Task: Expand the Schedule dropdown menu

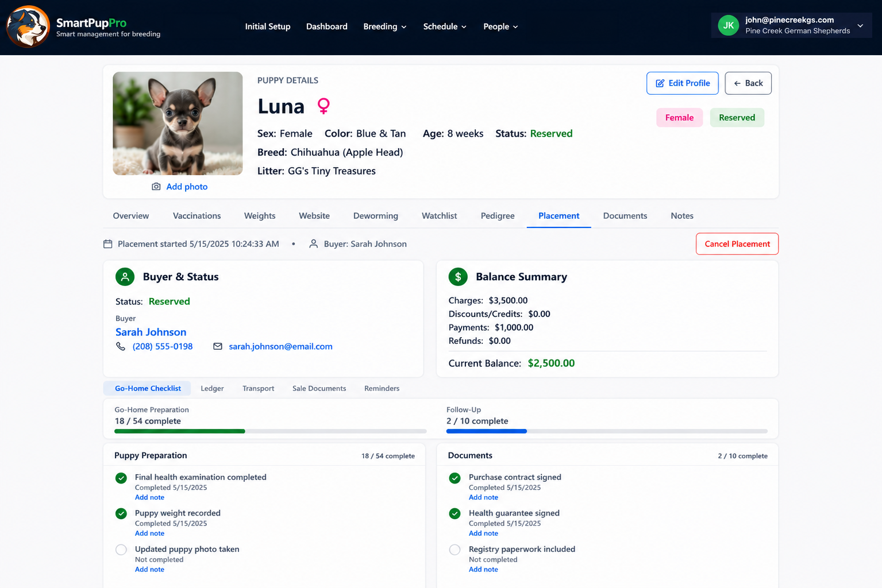Action: pos(445,26)
